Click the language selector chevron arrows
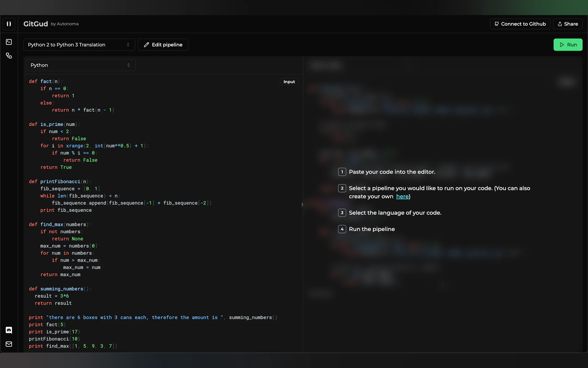 pos(128,65)
